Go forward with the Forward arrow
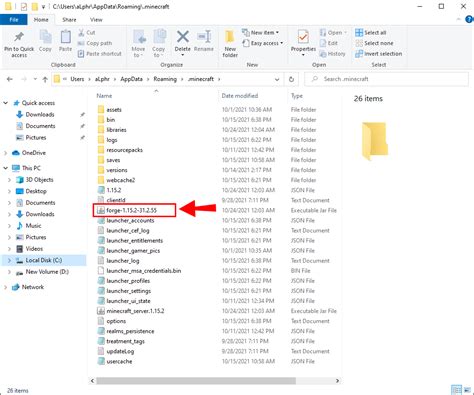This screenshot has height=395, width=474. click(24, 79)
